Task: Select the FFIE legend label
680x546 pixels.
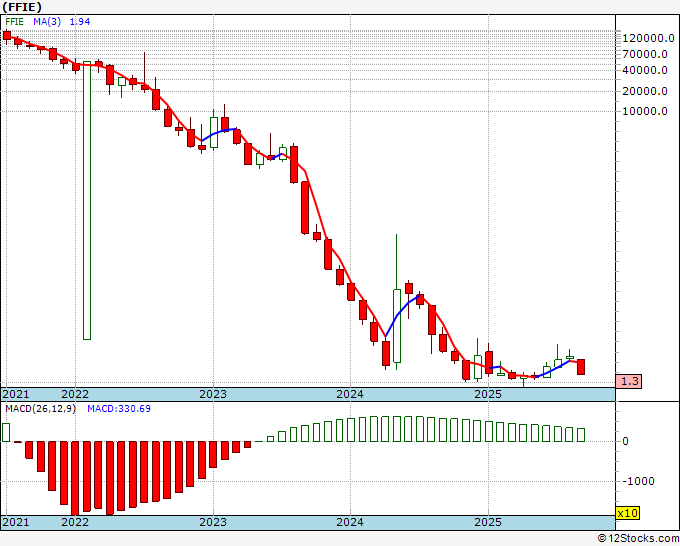Action: tap(14, 22)
